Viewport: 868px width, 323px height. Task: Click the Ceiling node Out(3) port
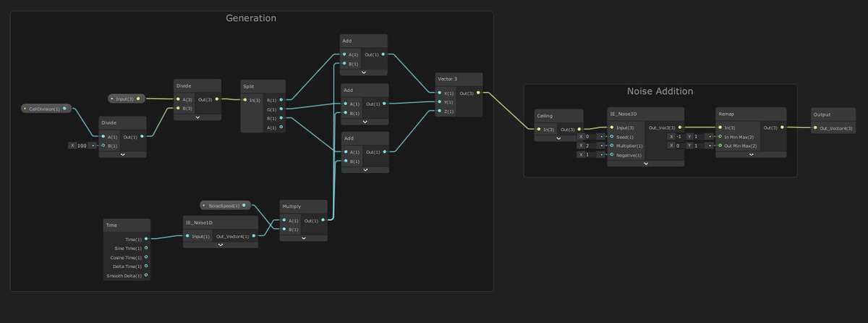tap(578, 129)
